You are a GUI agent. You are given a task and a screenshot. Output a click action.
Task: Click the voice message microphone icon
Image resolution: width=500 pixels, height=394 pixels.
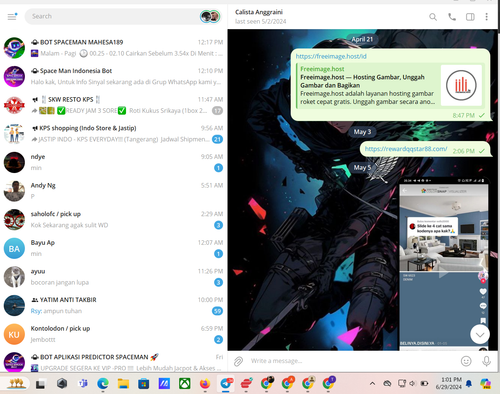point(486,361)
